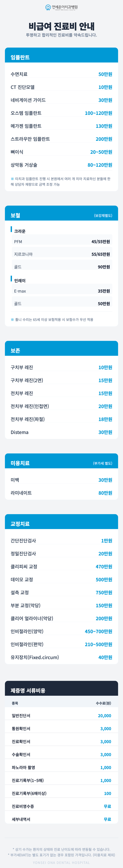This screenshot has width=123, height=868.
Task: Select the 보철 section header
Action: [16, 215]
